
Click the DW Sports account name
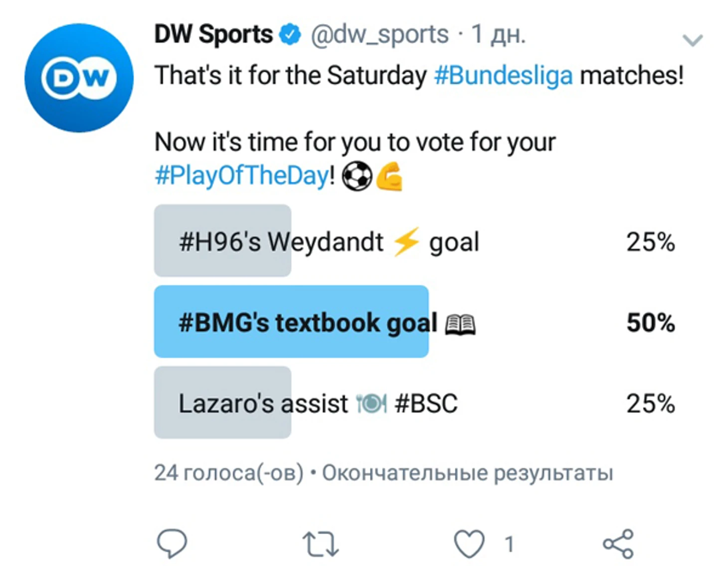click(213, 34)
